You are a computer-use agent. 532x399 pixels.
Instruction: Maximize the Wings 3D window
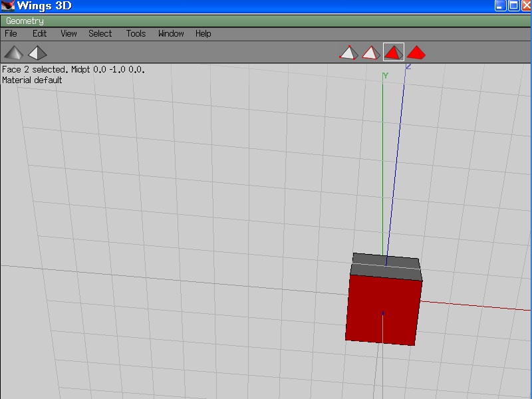point(513,6)
